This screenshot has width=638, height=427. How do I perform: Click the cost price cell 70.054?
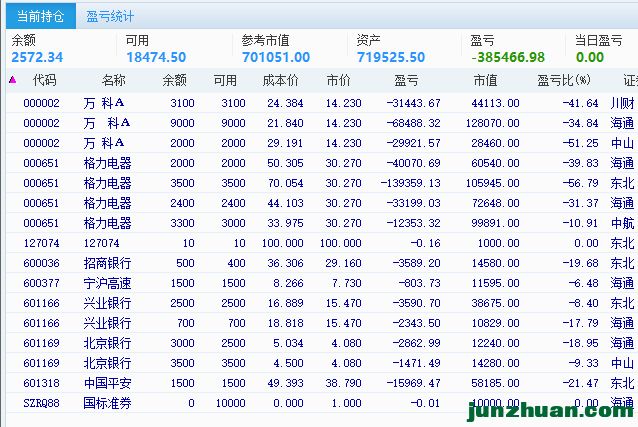(x=286, y=183)
